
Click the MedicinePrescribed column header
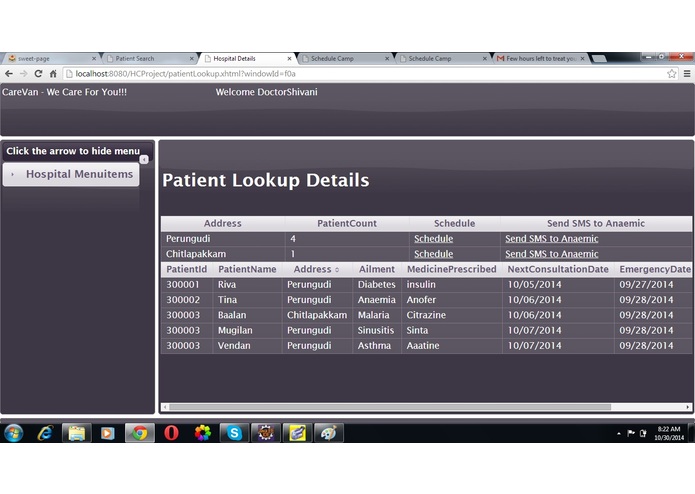pyautogui.click(x=452, y=269)
